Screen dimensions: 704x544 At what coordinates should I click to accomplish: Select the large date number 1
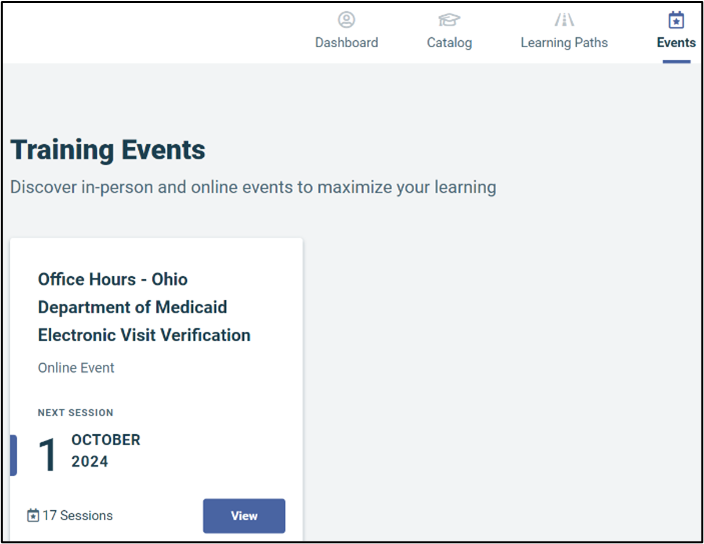click(x=48, y=455)
